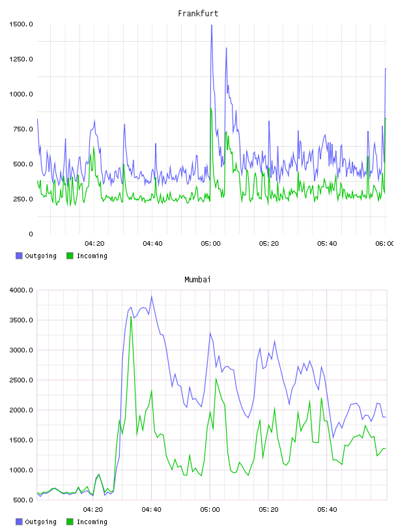Screen dimensions: 396x532
Task: Click the 1000.0 y-axis label on Mumbai chart
Action: pos(21,470)
